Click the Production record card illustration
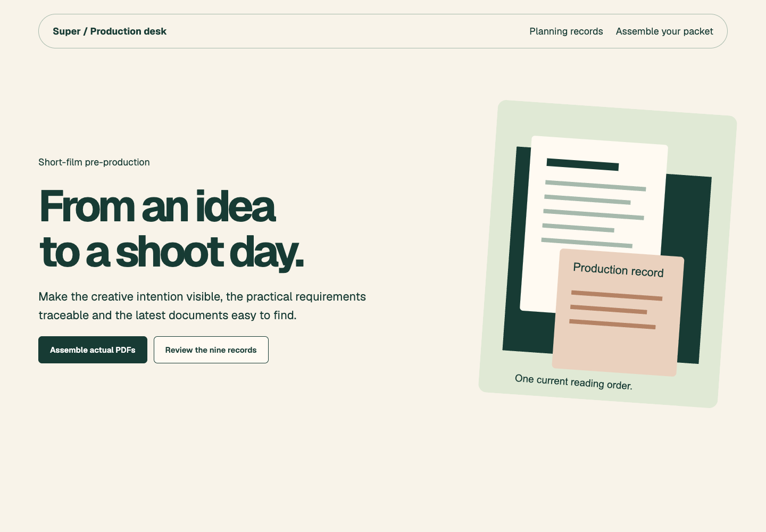Screen dimensions: 766x532 pos(618,313)
